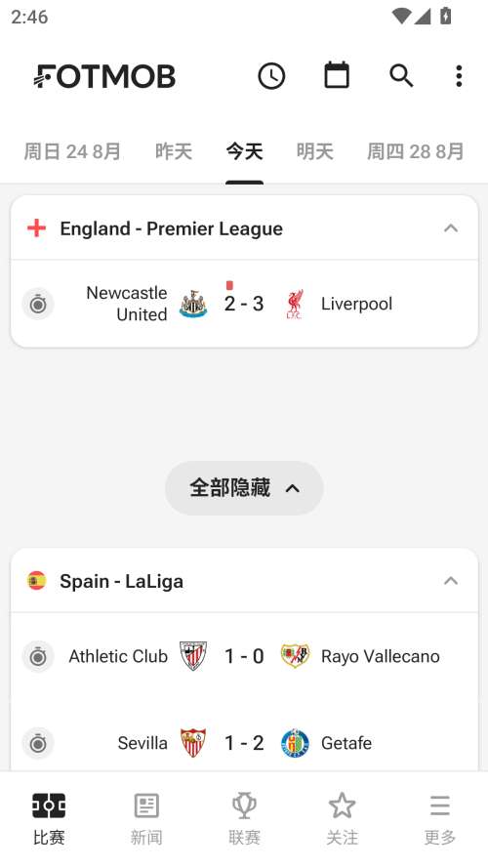
Task: Tap the search magnifier icon
Action: pyautogui.click(x=401, y=76)
